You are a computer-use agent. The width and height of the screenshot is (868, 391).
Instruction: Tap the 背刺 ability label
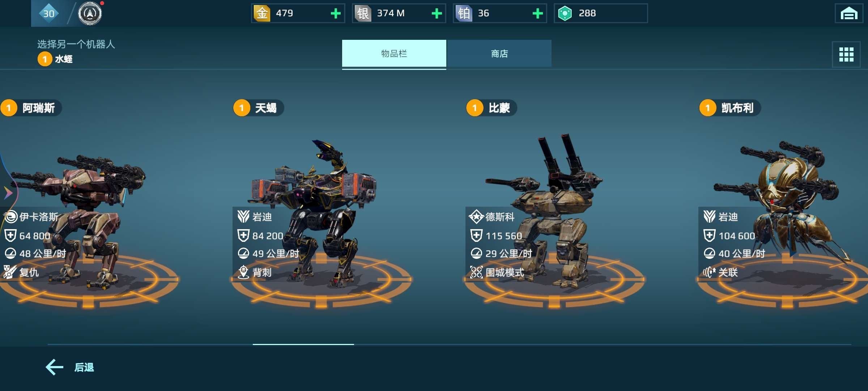(x=262, y=272)
